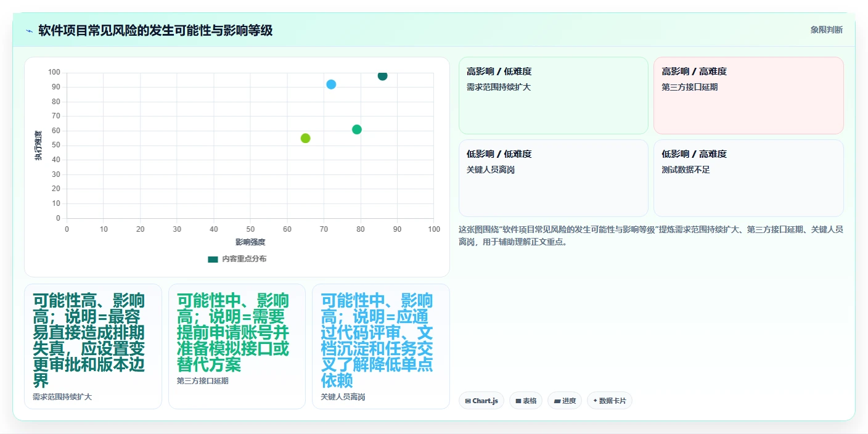Viewport: 868px width, 434px height.
Task: Click 第三方接口延期 text in pink quadrant card
Action: tap(690, 87)
